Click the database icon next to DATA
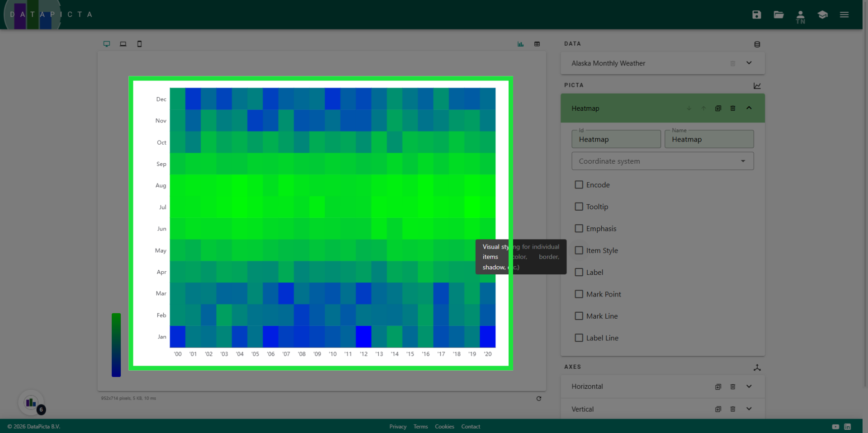 [757, 44]
